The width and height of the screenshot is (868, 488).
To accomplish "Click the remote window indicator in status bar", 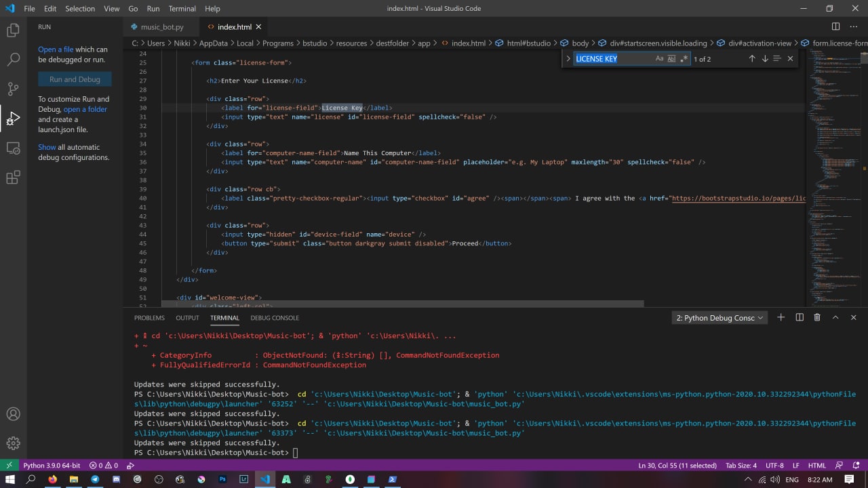I will [9, 466].
